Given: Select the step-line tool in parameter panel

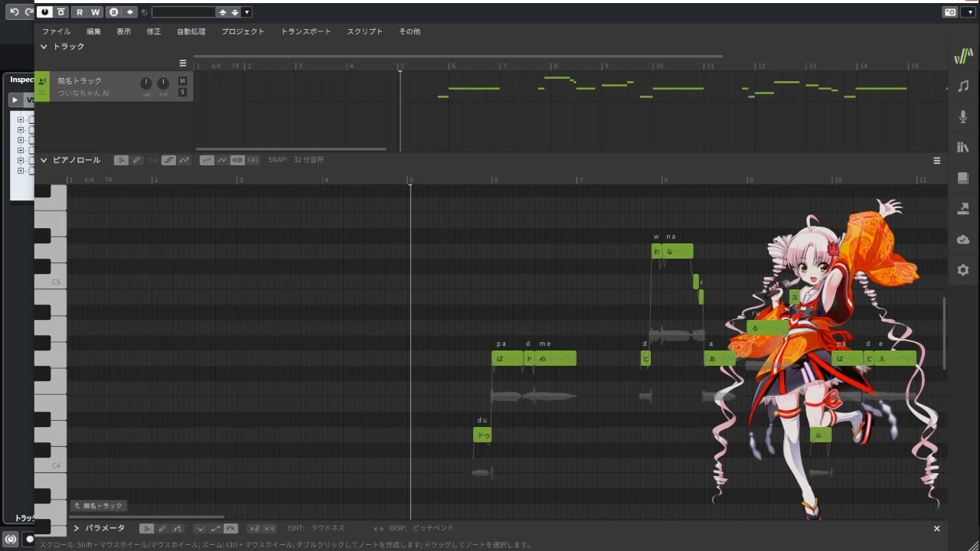Looking at the screenshot, I should pyautogui.click(x=178, y=528).
